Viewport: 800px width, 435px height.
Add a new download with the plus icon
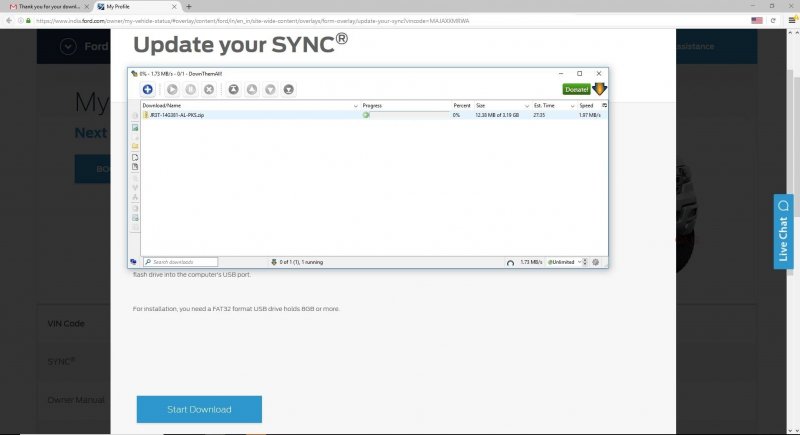coord(147,89)
